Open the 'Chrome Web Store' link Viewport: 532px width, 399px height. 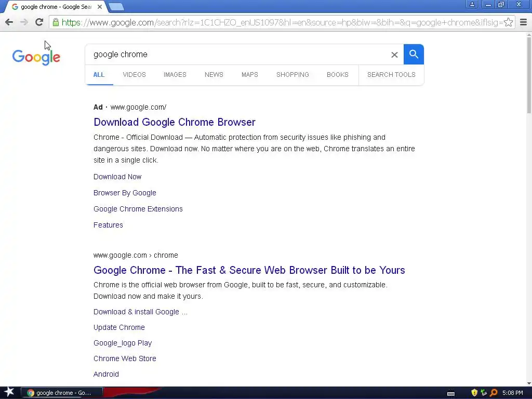tap(125, 358)
